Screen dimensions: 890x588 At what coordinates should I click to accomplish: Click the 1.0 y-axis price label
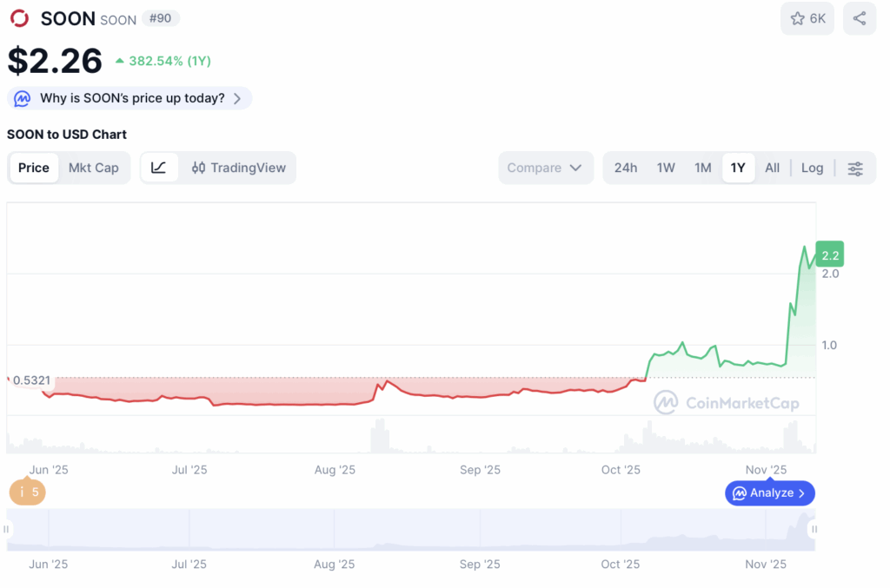[829, 345]
